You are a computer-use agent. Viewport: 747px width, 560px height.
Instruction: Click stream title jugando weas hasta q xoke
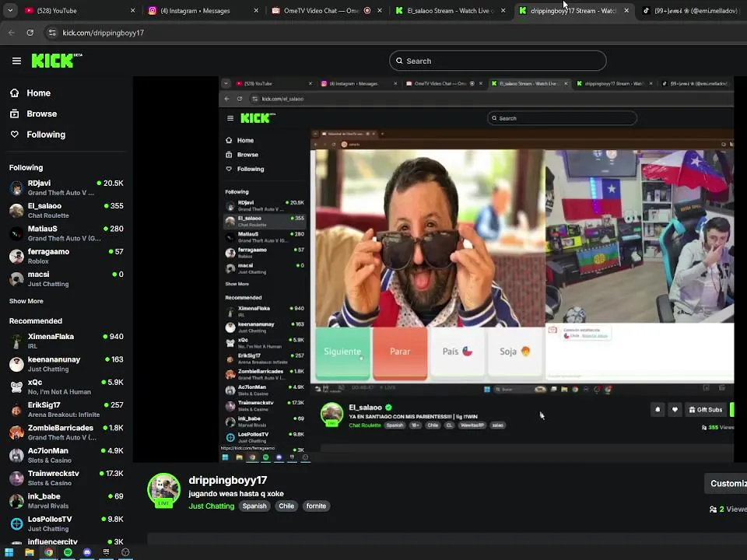click(x=237, y=494)
